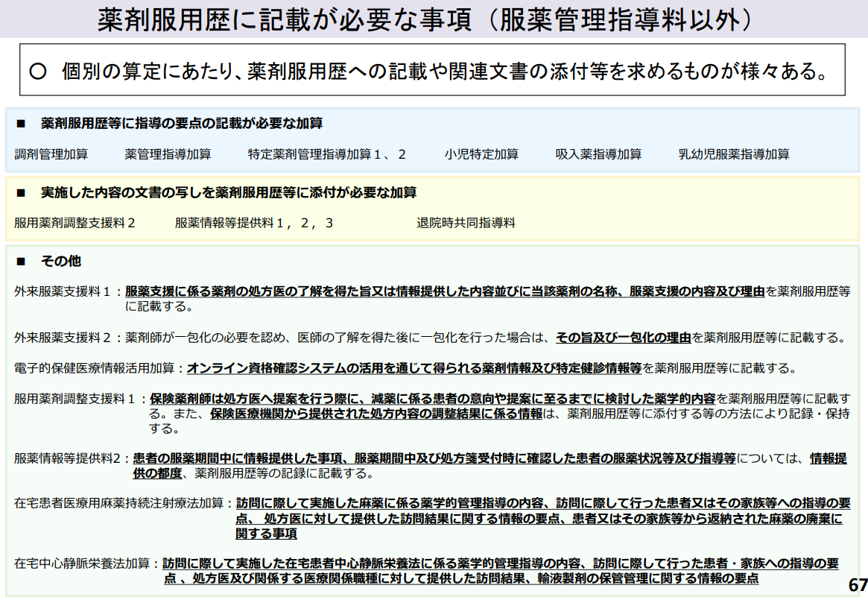Viewport: 868px width, 600px height.
Task: Click the 電子的保健医療情報活用加算 heading
Action: coord(94,368)
